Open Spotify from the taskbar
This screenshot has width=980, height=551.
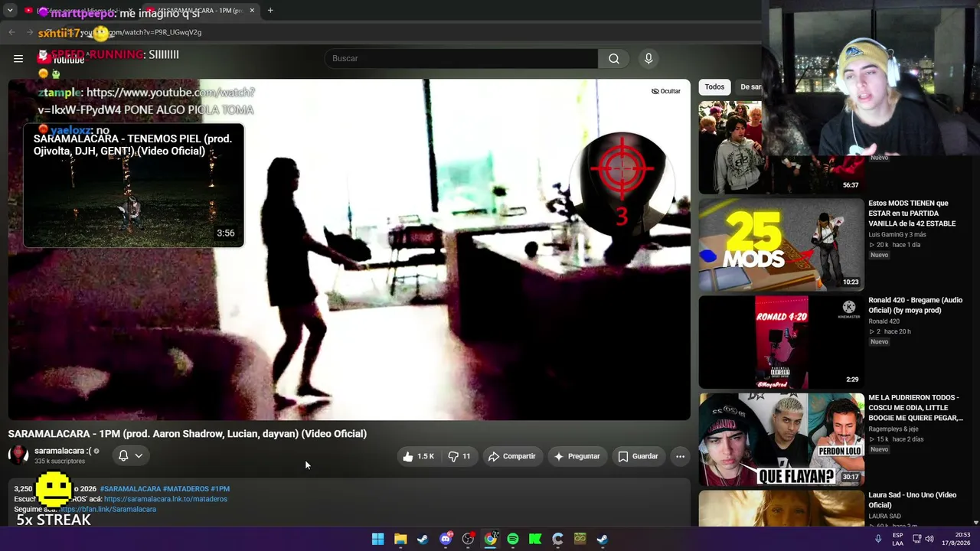pyautogui.click(x=513, y=539)
